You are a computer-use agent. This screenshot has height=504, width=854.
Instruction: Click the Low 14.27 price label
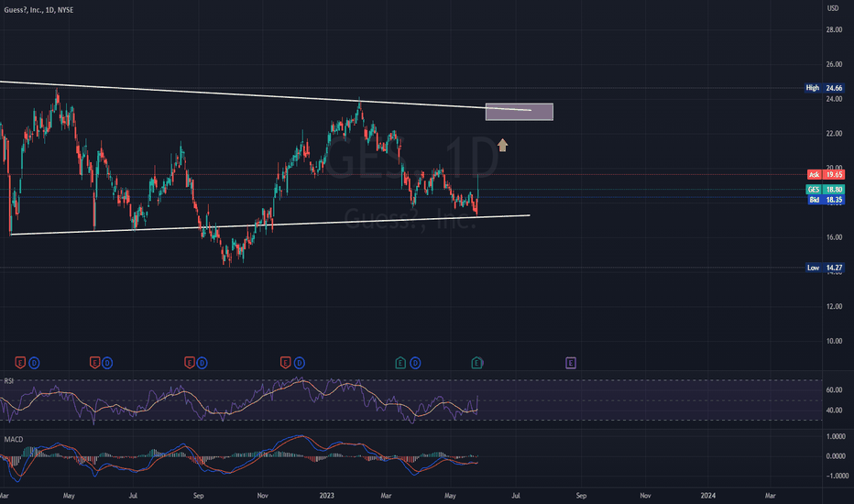coord(825,268)
